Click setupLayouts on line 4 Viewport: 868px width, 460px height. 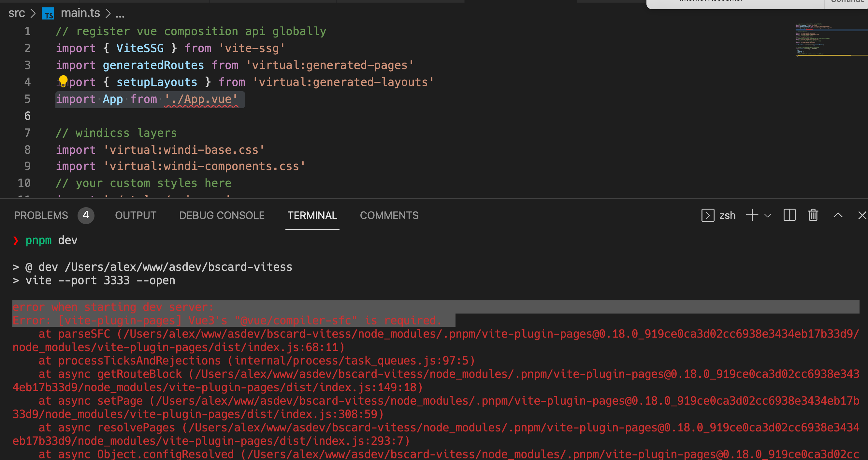coord(157,82)
